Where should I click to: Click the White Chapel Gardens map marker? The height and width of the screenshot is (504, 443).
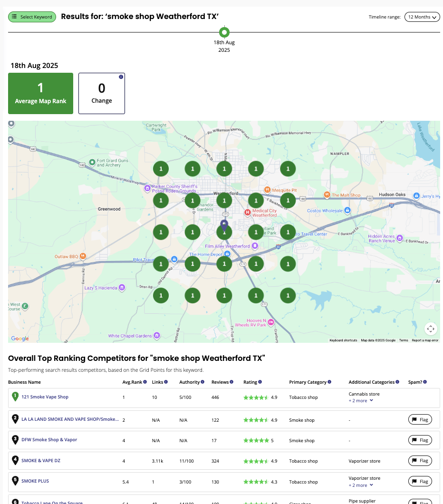pyautogui.click(x=157, y=335)
